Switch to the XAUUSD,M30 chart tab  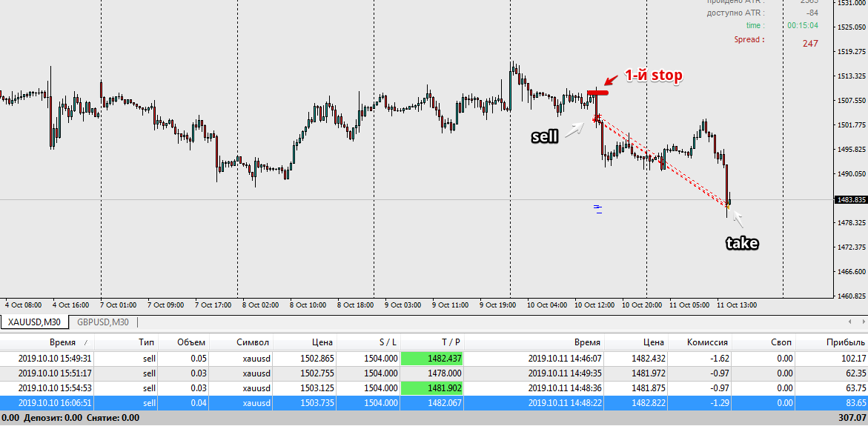(34, 322)
